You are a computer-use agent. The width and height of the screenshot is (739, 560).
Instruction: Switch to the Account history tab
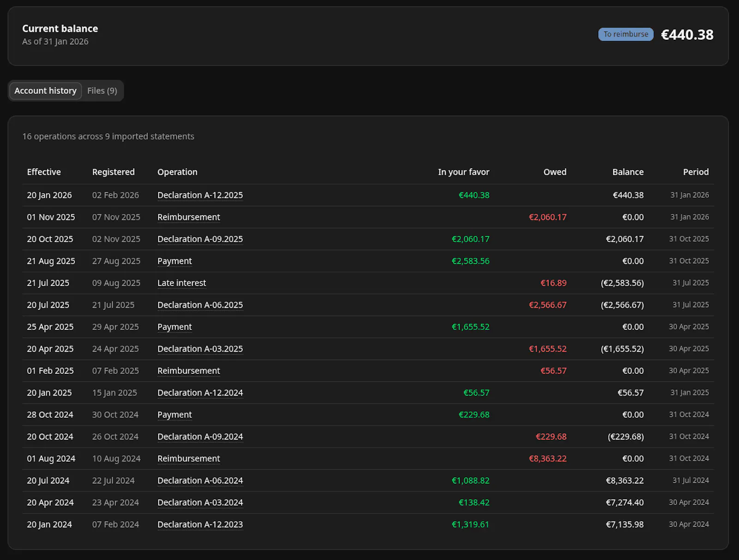tap(45, 91)
